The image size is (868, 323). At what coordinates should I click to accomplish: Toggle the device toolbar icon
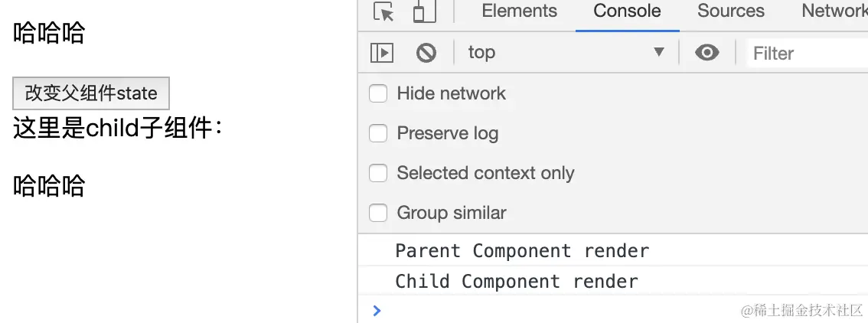425,11
